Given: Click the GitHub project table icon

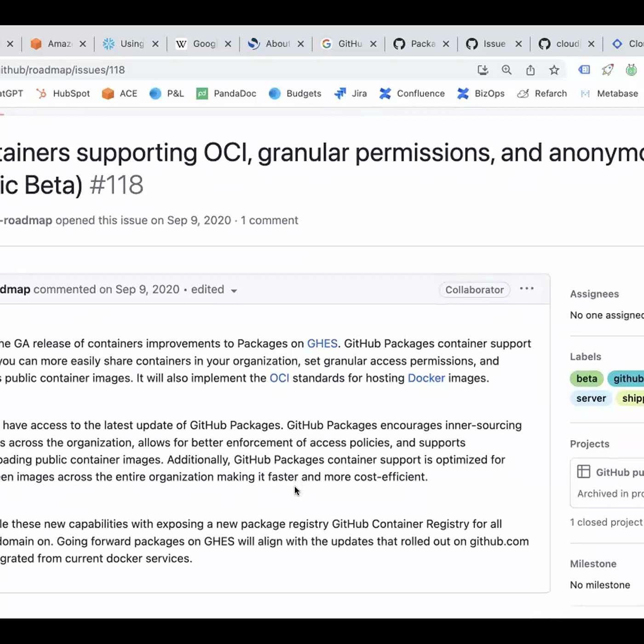Looking at the screenshot, I should 583,471.
